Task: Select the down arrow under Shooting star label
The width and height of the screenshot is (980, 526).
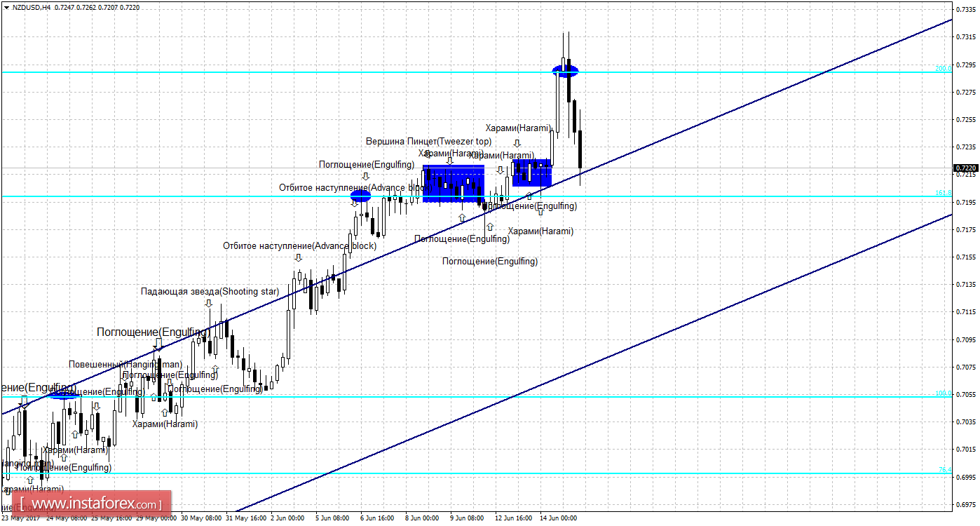Action: (209, 303)
